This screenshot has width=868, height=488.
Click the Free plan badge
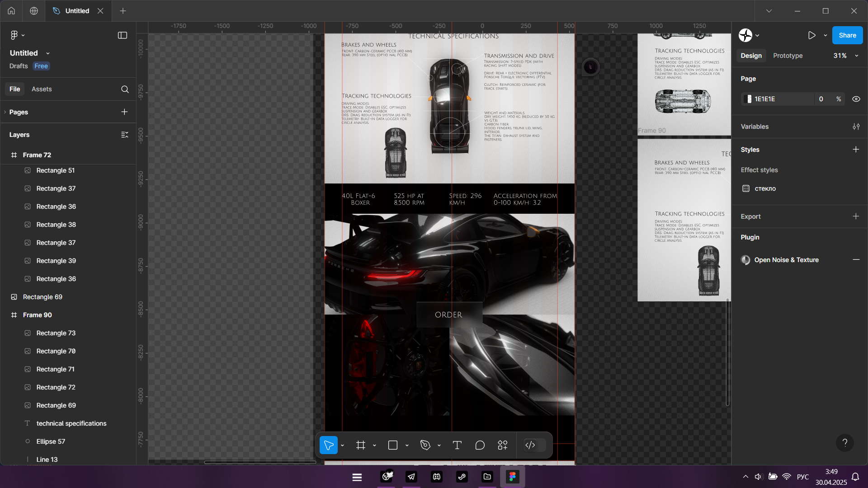[41, 66]
